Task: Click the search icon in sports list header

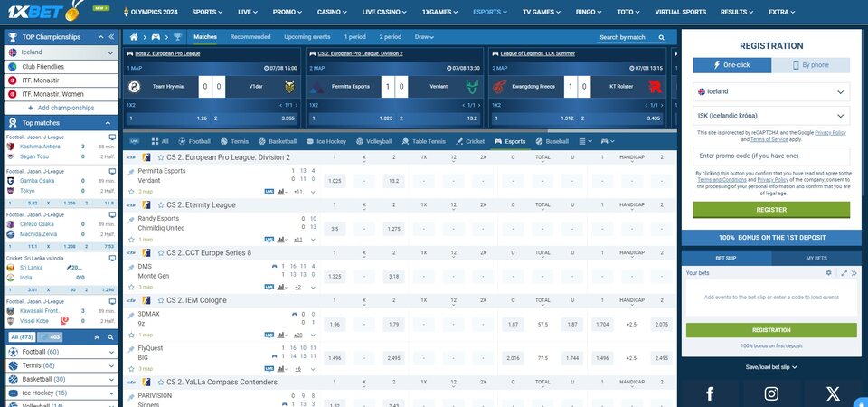Action: pos(110,337)
